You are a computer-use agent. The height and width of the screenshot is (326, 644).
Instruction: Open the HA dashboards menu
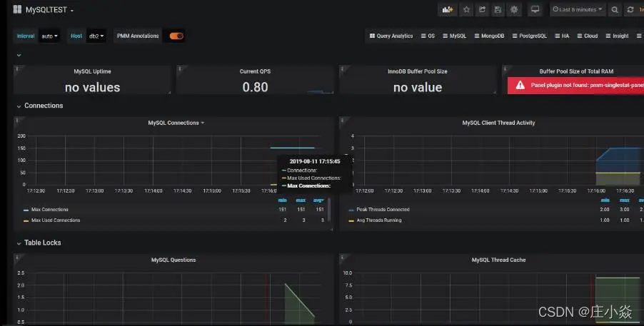coord(561,36)
